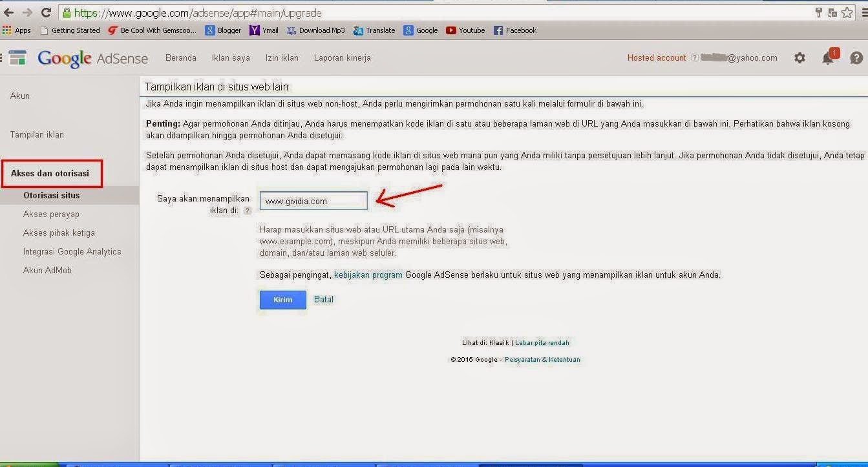Click the Kirim button
This screenshot has width=868, height=467.
point(282,299)
